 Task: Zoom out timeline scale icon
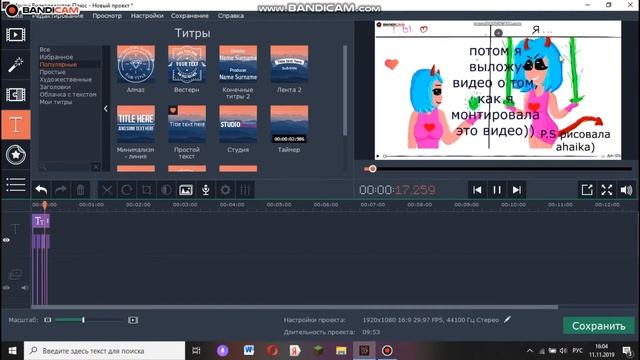[x=48, y=320]
